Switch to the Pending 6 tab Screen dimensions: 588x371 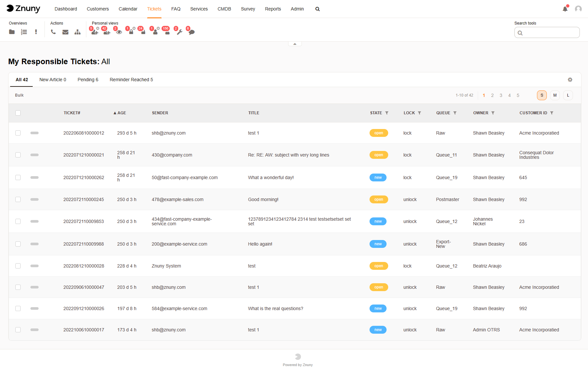[88, 80]
